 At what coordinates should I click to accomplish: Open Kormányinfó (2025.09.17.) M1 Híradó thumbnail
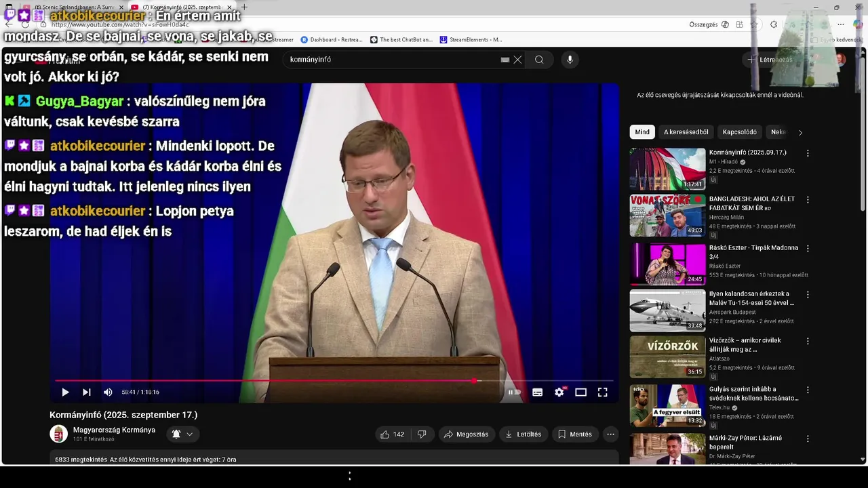pos(667,169)
